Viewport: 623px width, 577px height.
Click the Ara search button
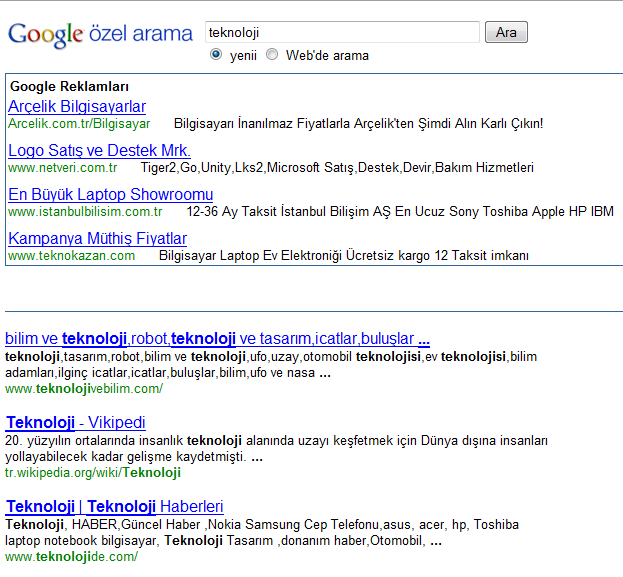coord(506,32)
